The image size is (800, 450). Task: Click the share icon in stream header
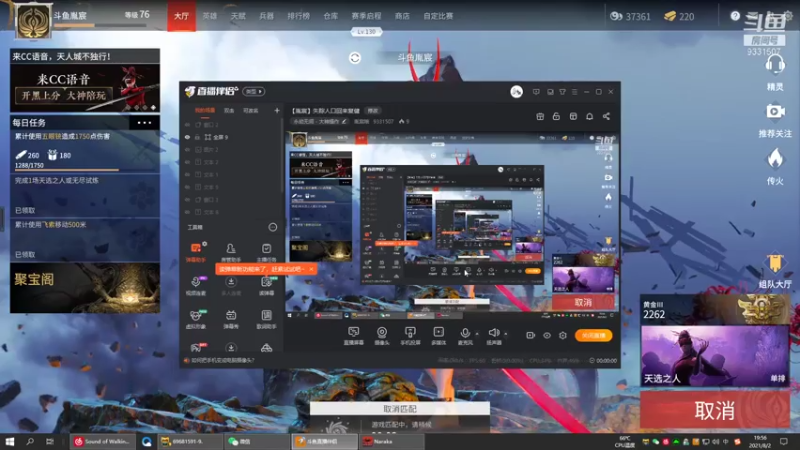[x=606, y=116]
